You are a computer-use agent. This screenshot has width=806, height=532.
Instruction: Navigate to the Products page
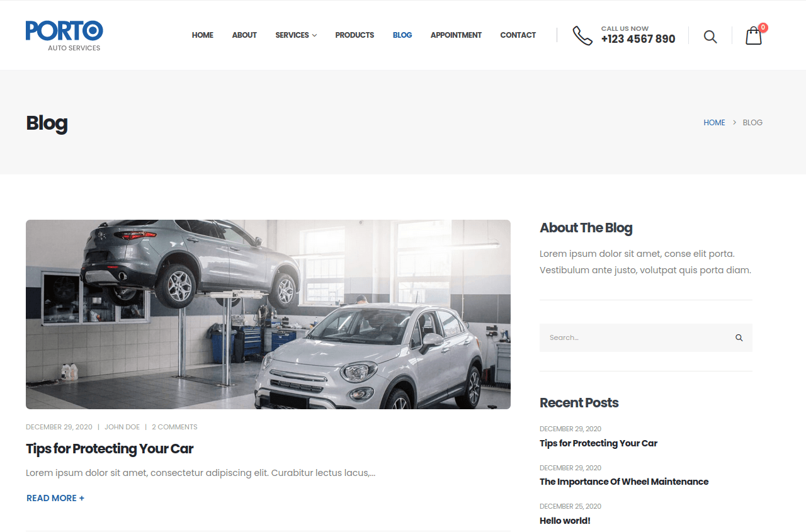(x=355, y=35)
